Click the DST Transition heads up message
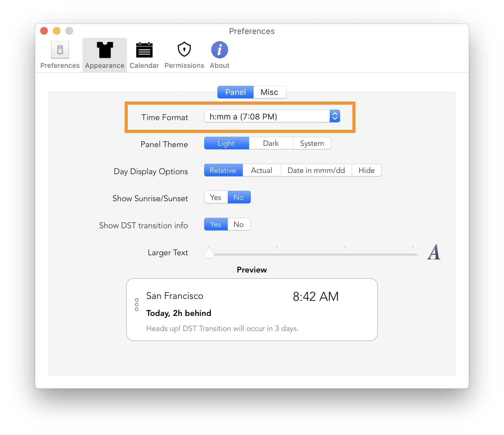This screenshot has width=504, height=435. [x=222, y=328]
